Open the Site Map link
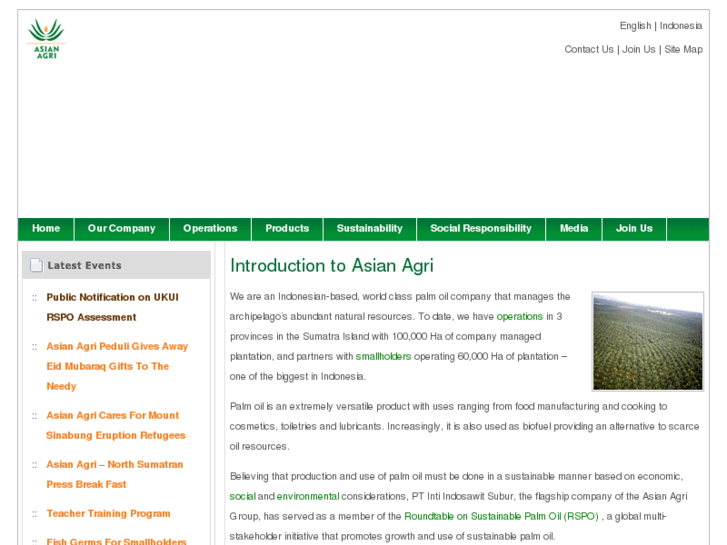Screen dimensions: 727x545 [683, 49]
